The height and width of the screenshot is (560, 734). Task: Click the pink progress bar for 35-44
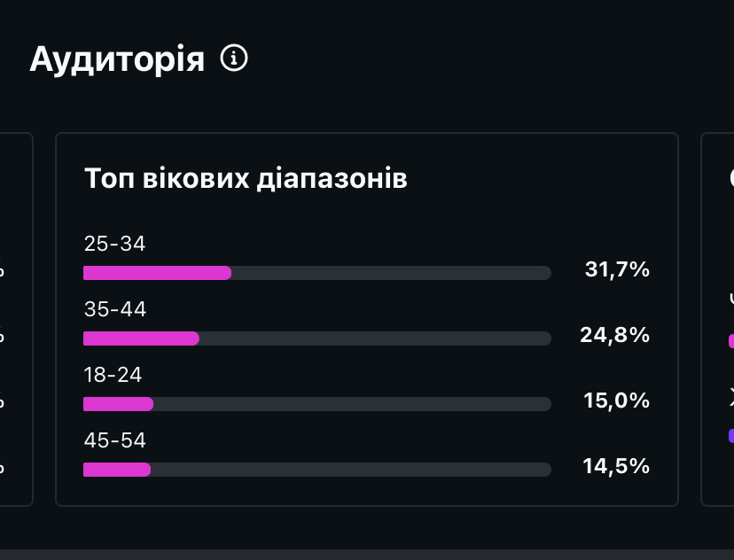point(141,338)
